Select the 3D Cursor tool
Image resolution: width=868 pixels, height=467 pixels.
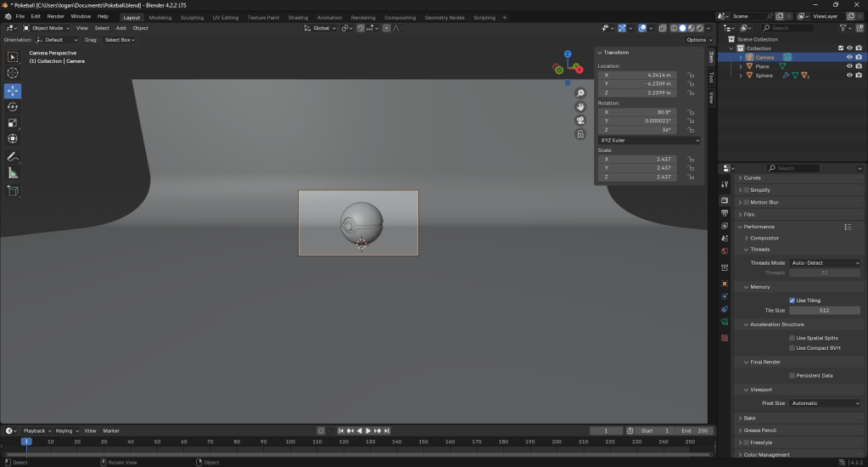pyautogui.click(x=13, y=73)
